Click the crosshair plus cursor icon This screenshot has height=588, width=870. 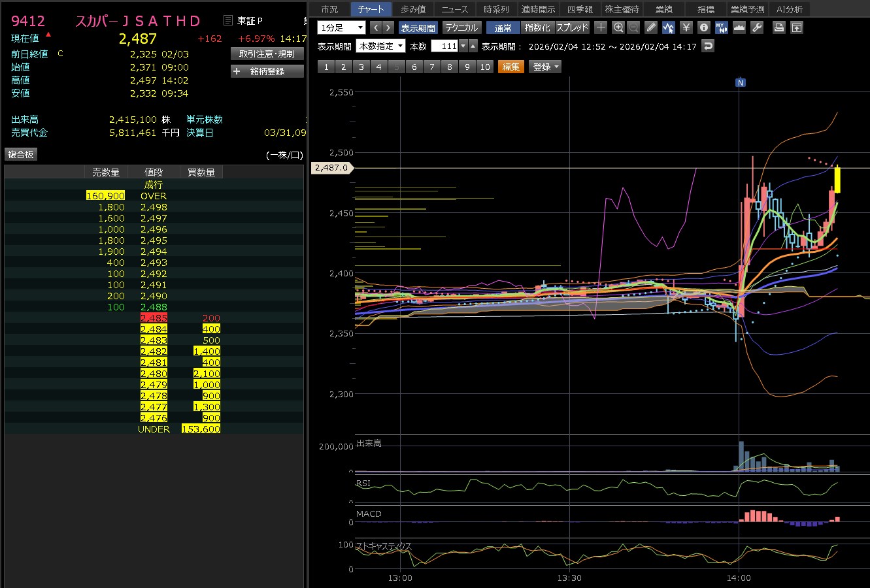[x=601, y=27]
